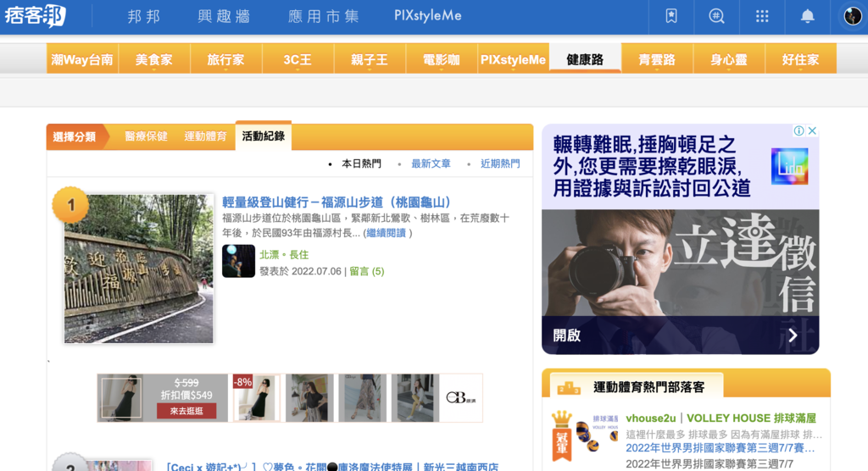Click rank 1 badge on first article
This screenshot has height=471, width=868.
(x=70, y=205)
